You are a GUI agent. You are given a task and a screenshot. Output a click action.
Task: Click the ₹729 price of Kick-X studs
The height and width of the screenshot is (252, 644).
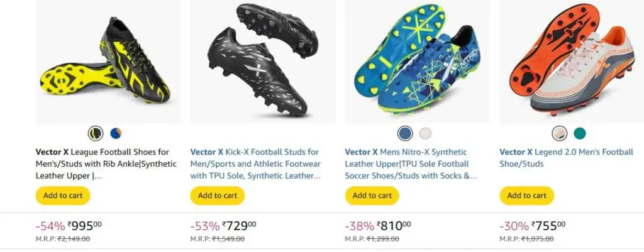(239, 226)
